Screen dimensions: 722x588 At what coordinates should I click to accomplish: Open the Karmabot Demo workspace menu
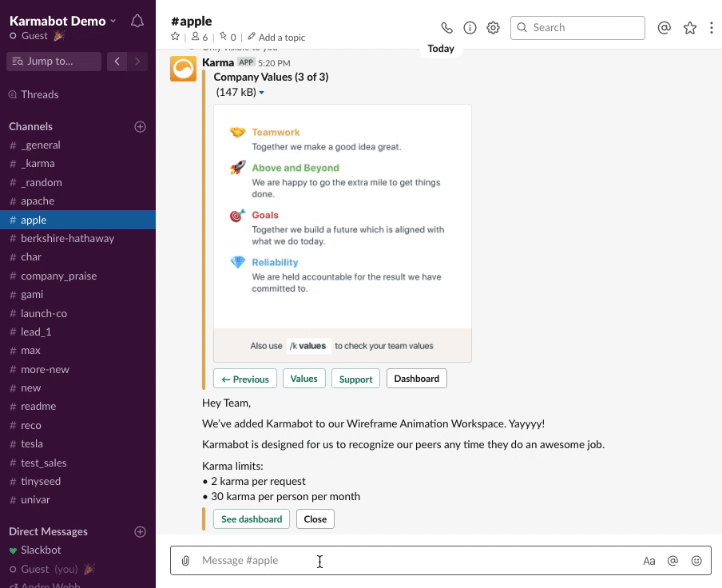(62, 22)
